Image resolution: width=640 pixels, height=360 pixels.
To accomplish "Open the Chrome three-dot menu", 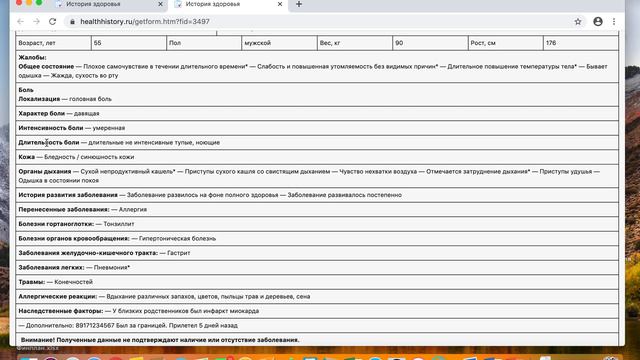I will 613,22.
